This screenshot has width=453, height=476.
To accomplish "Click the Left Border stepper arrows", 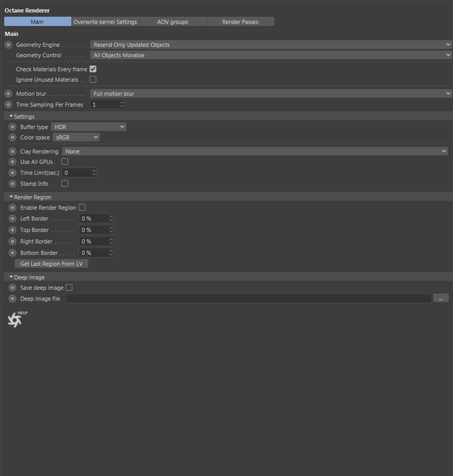I will (x=111, y=218).
